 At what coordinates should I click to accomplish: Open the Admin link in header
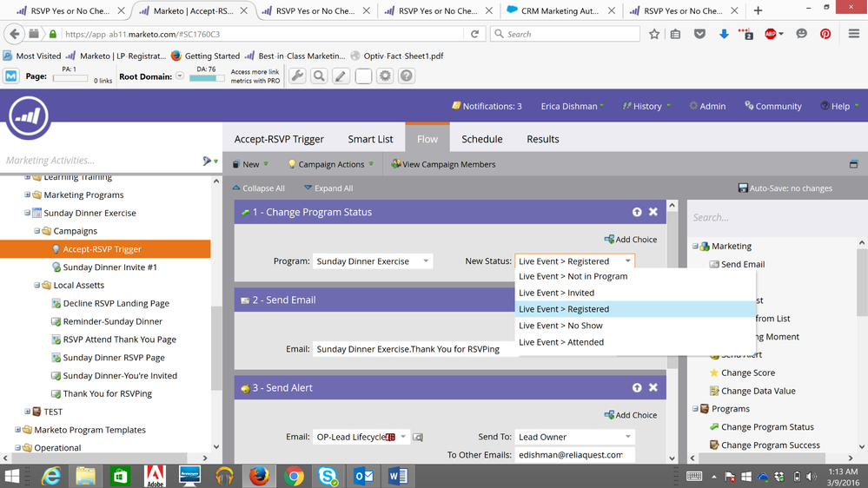tap(707, 106)
